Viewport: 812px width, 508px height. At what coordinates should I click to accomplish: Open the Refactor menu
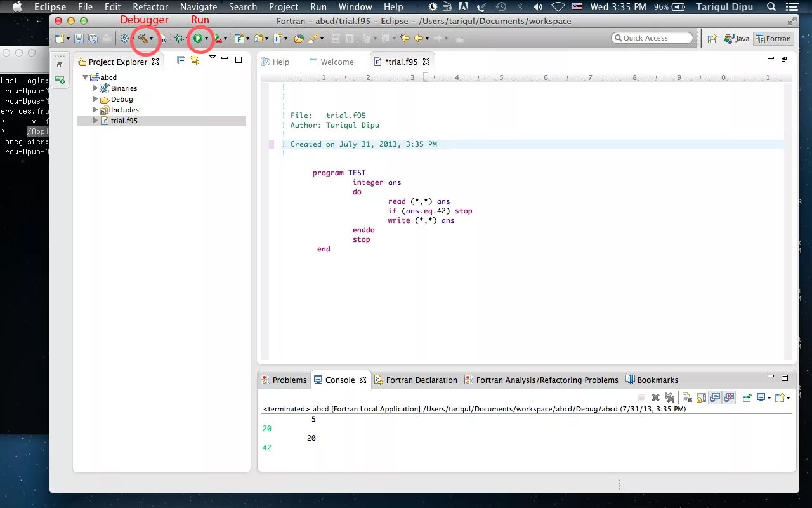tap(150, 7)
